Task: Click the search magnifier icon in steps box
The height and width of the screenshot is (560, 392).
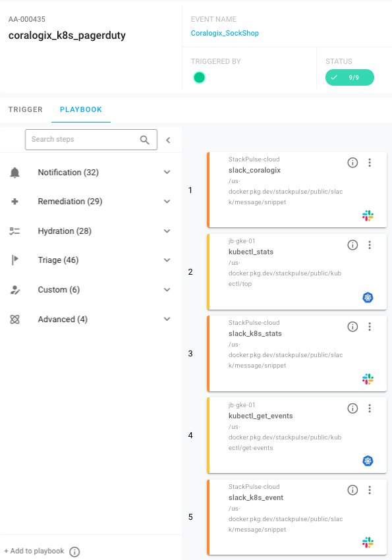Action: [x=144, y=140]
